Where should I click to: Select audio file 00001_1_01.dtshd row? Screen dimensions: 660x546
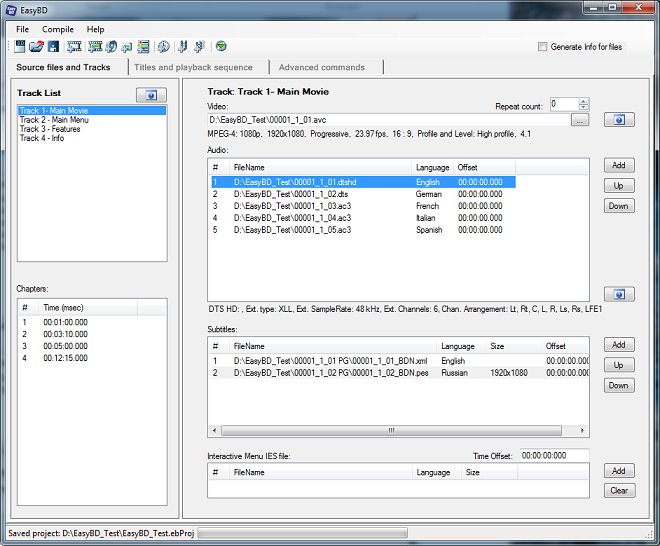[363, 182]
